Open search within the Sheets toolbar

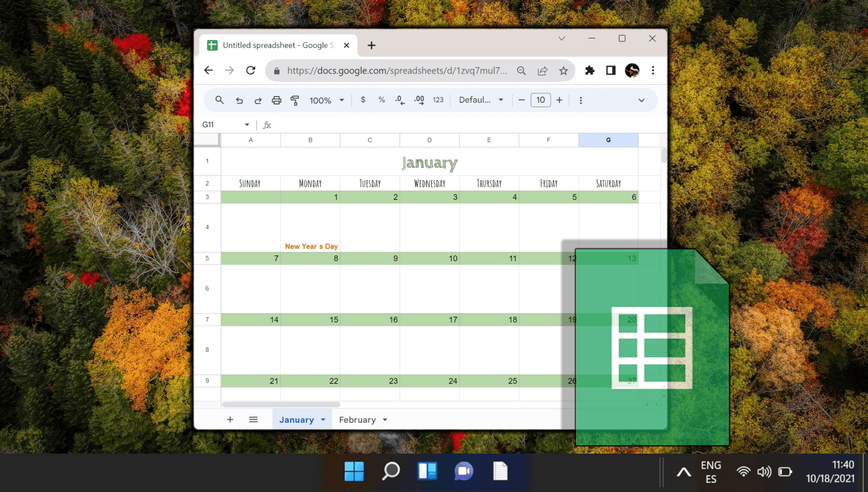click(x=219, y=100)
